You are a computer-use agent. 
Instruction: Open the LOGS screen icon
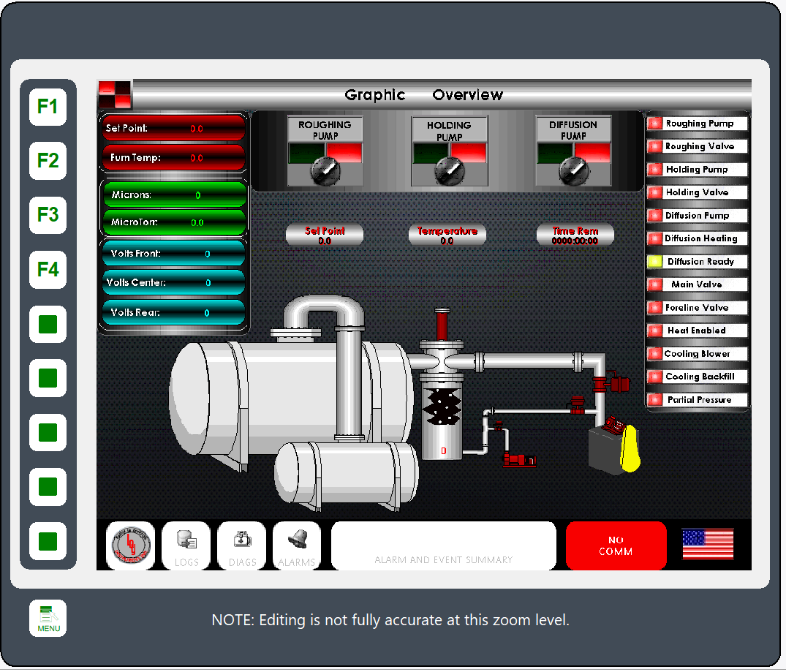pyautogui.click(x=186, y=545)
